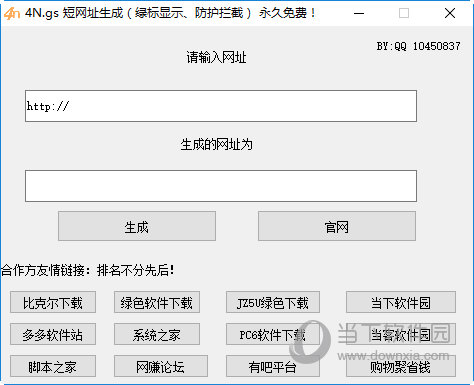Open the 比克尔下载 partner link
Viewport: 474px width, 385px height.
click(53, 302)
